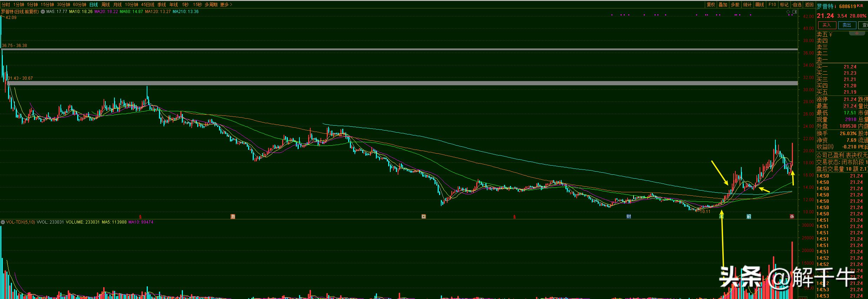Image resolution: width=868 pixels, height=299 pixels.
Task: Click the 外盘 109530 value
Action: pyautogui.click(x=848, y=126)
